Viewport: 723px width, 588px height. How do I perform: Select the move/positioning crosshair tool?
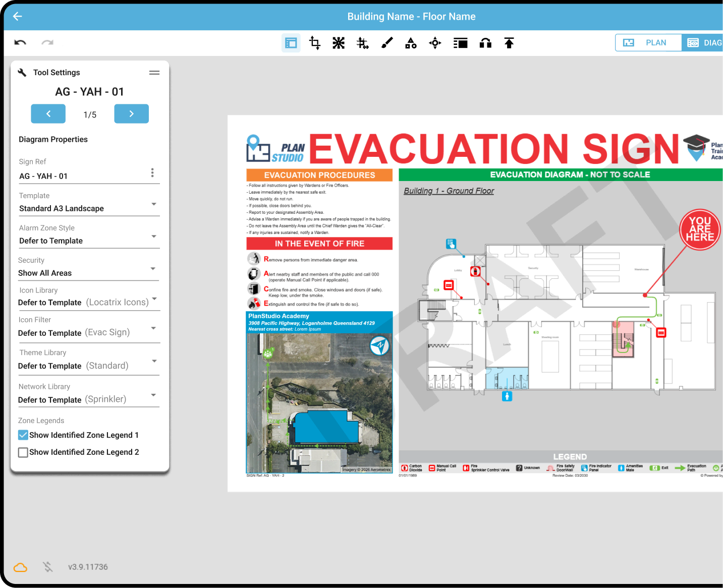(x=434, y=43)
